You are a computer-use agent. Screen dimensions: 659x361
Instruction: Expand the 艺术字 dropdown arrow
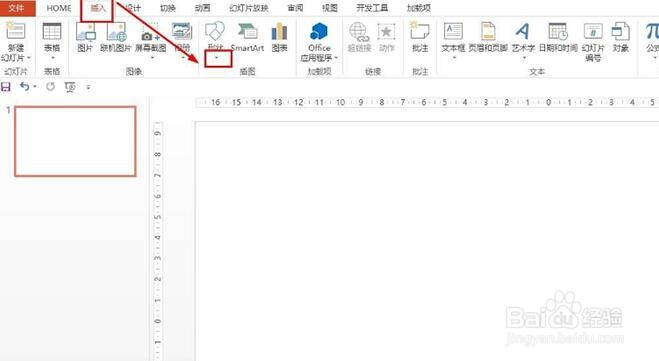(524, 58)
